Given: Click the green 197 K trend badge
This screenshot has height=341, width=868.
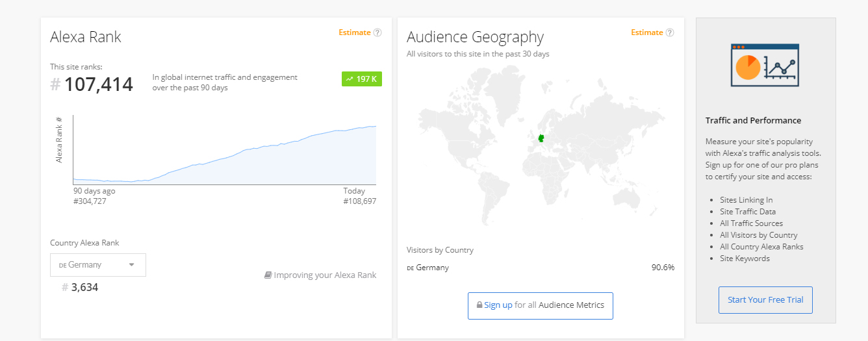Looking at the screenshot, I should [x=362, y=79].
